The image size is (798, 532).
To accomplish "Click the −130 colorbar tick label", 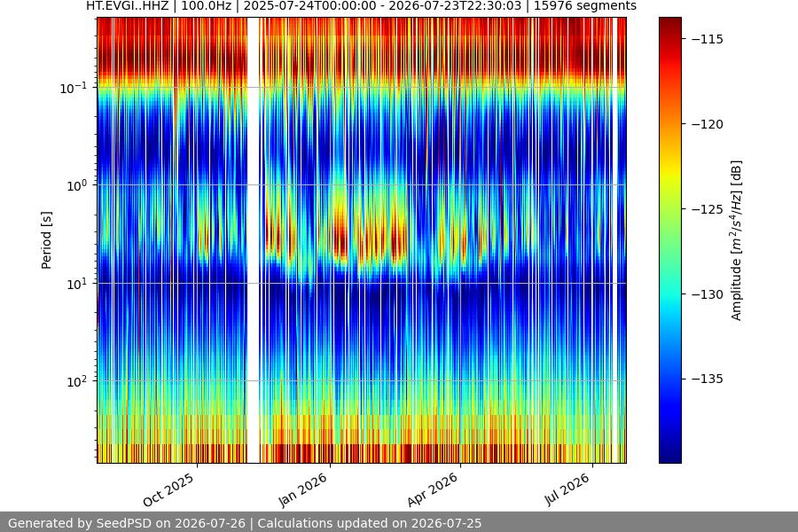I will click(707, 294).
